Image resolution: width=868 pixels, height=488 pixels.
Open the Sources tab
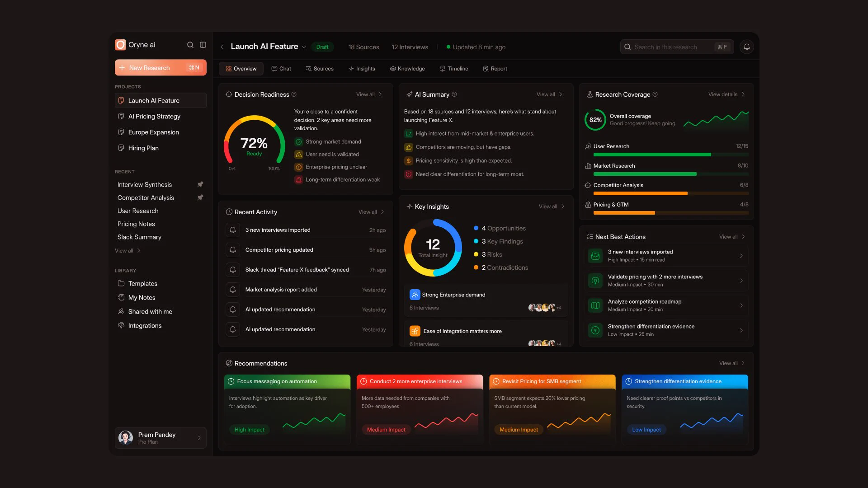click(320, 69)
